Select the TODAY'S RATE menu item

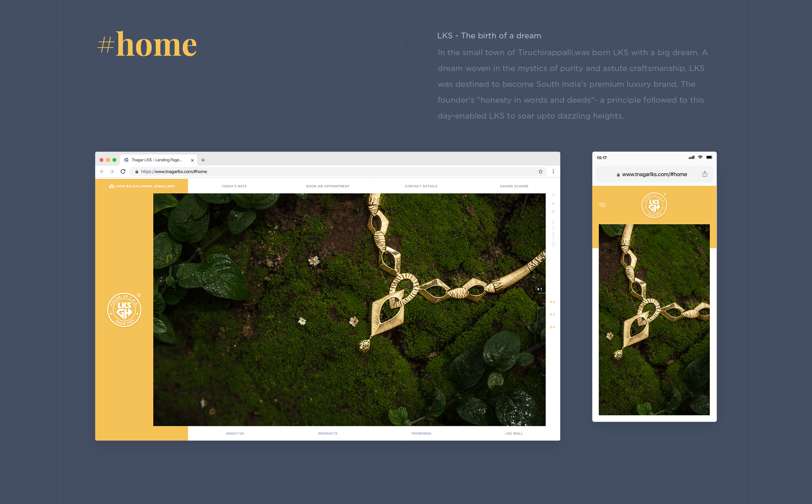click(x=235, y=186)
